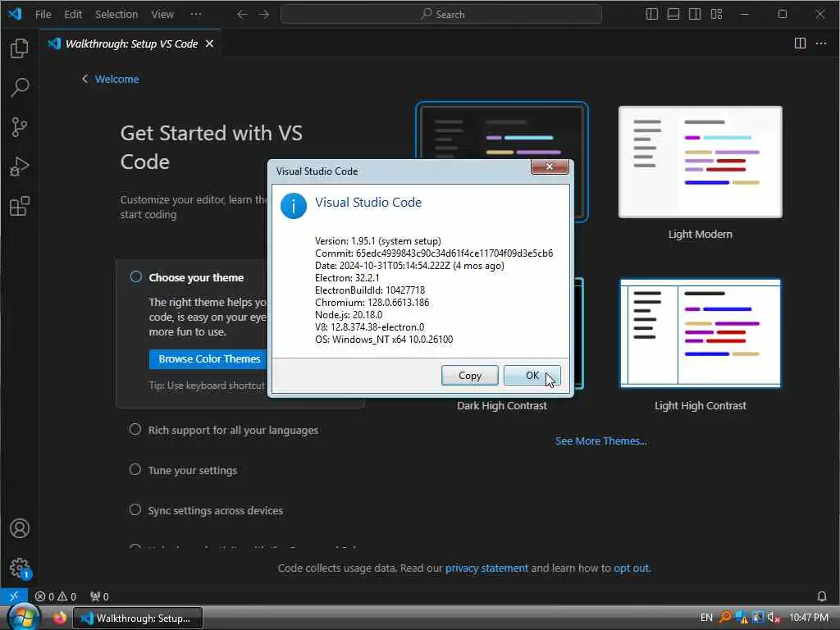Open the Extensions view
Viewport: 840px width, 630px height.
20,206
